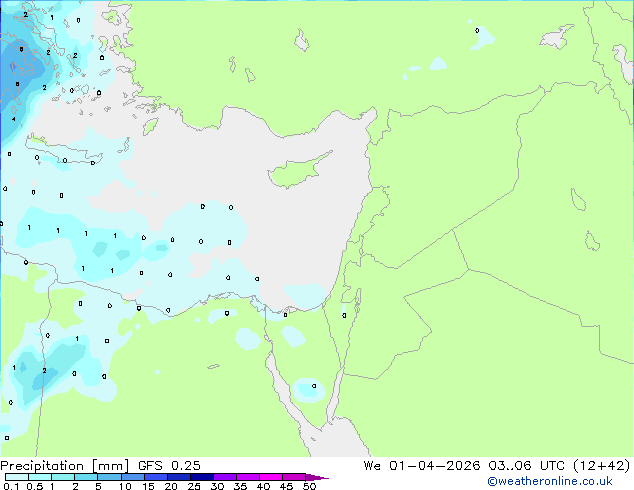Click the 30–35 mm purple legend swatch
The height and width of the screenshot is (490, 634).
(x=225, y=477)
